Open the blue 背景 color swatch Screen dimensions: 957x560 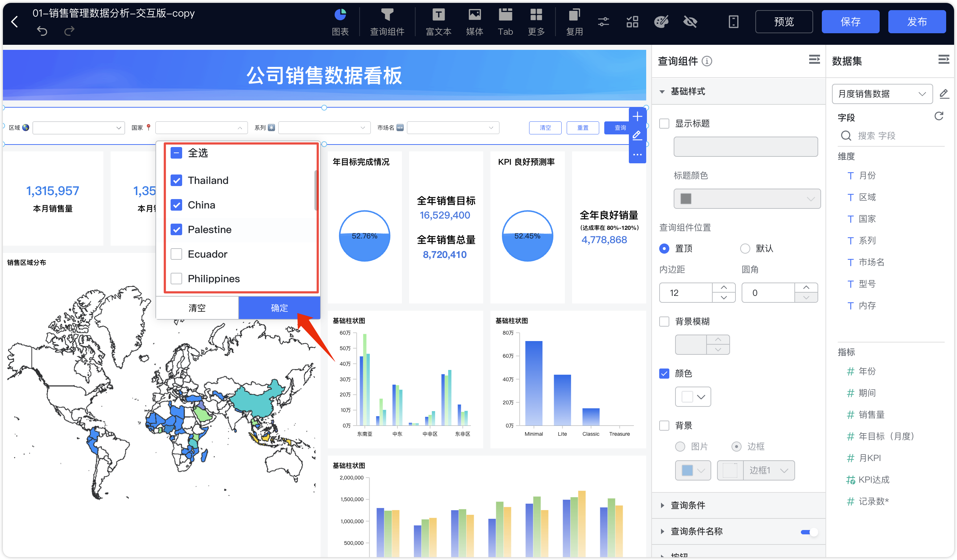(692, 470)
